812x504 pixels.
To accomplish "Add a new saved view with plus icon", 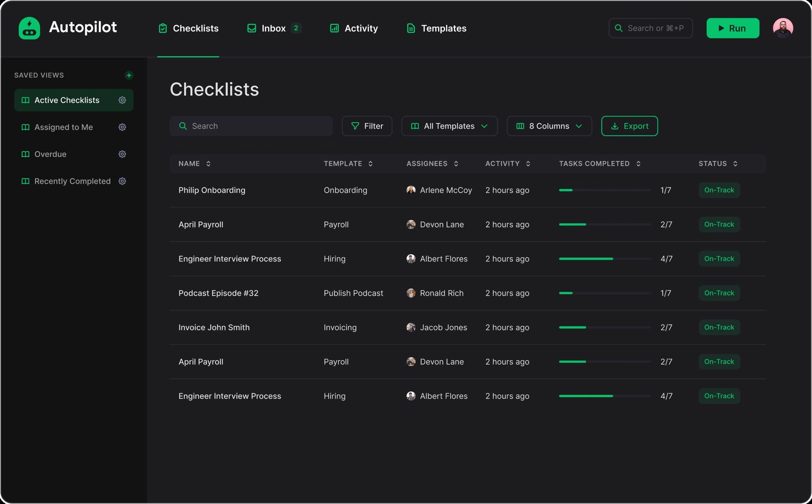I will (x=129, y=75).
